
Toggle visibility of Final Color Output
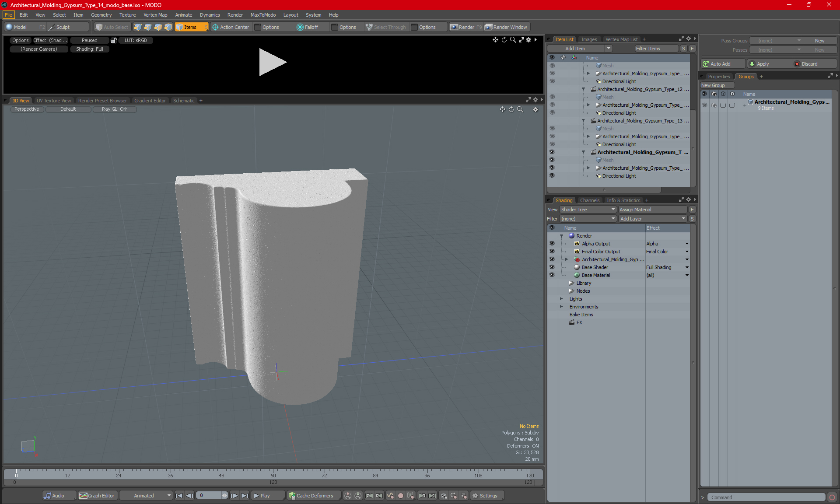click(x=552, y=252)
